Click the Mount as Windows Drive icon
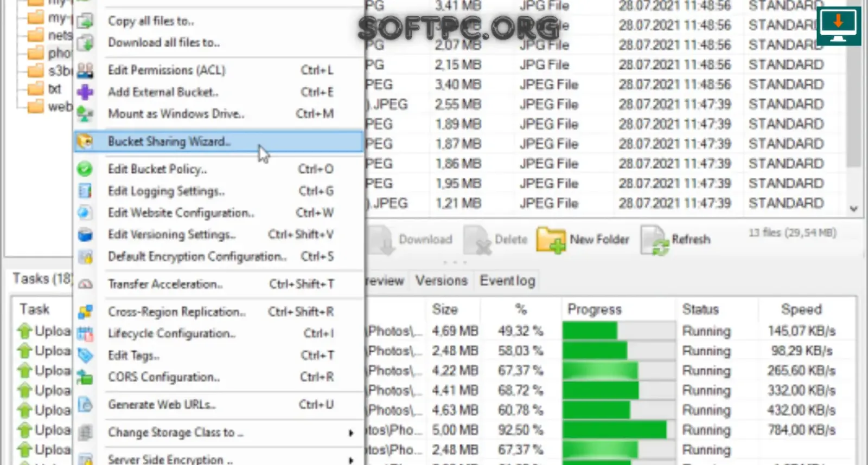 point(85,114)
